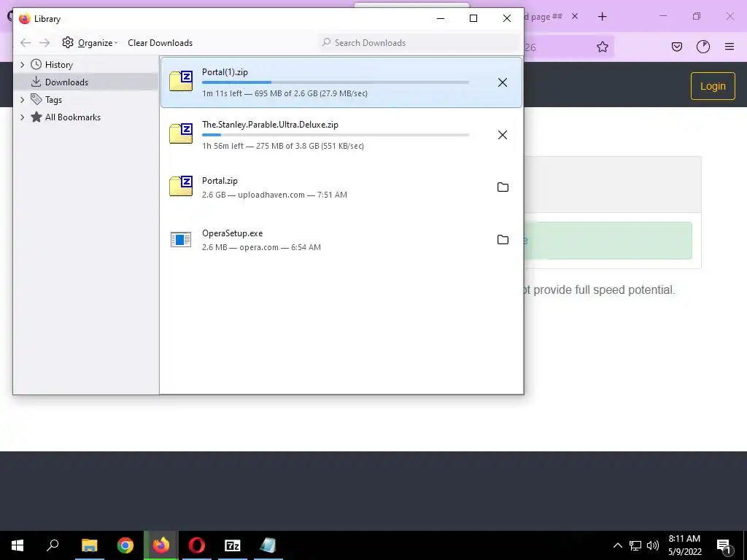The width and height of the screenshot is (747, 560).
Task: Expand the History tree node
Action: coord(22,65)
